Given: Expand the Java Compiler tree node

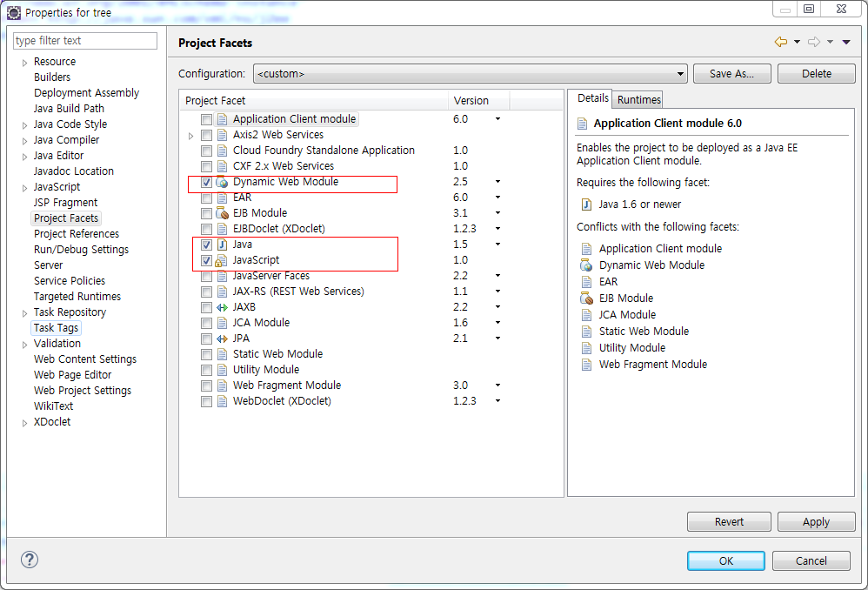Looking at the screenshot, I should click(24, 141).
